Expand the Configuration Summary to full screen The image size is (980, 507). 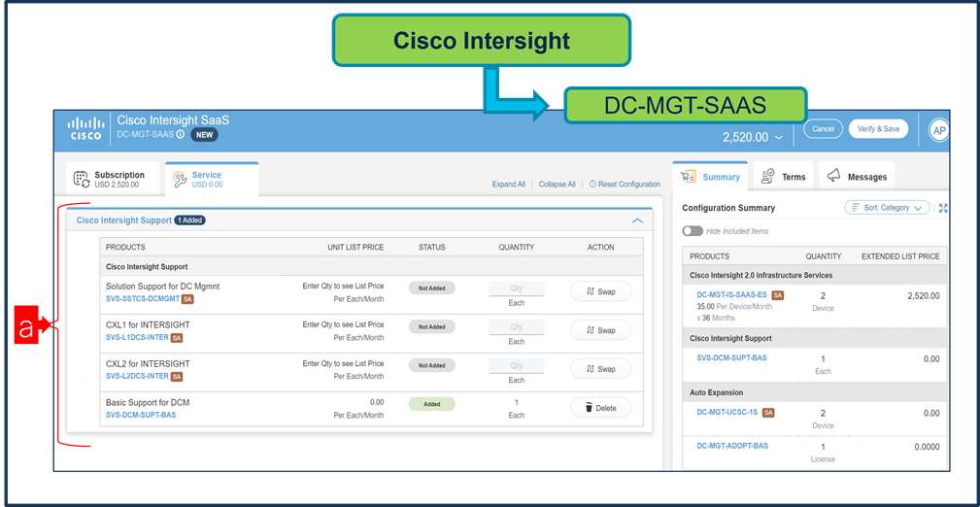(944, 208)
